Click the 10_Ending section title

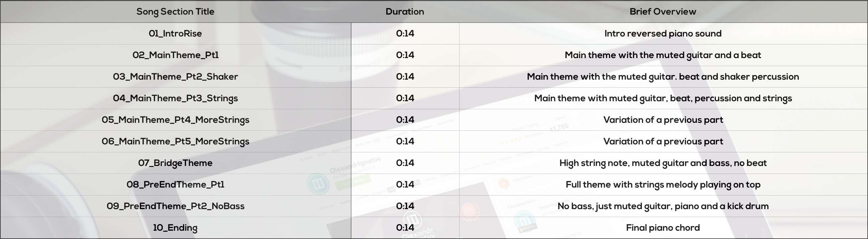click(x=175, y=228)
